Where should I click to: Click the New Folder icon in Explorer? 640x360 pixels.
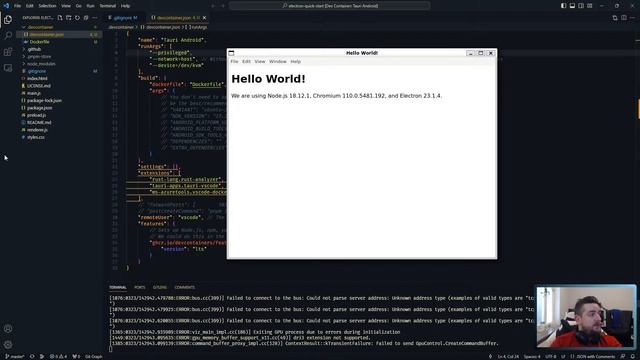pos(69,18)
